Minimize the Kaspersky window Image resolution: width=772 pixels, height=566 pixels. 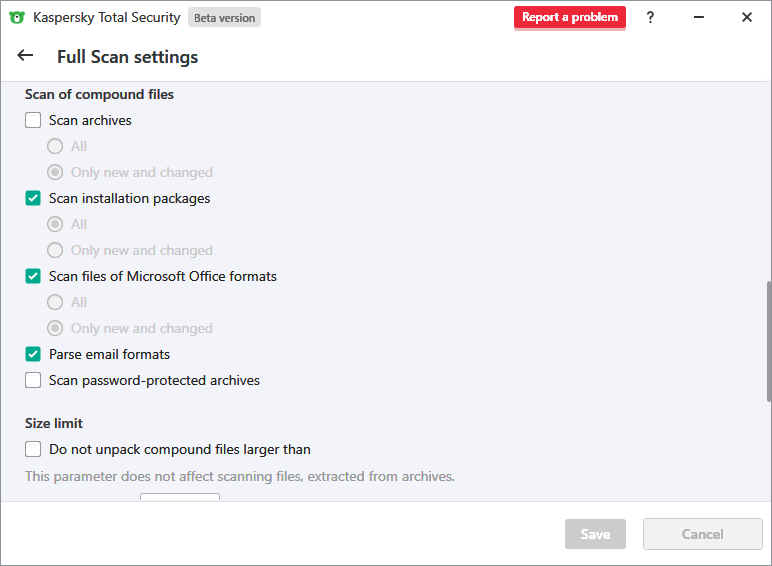coord(698,17)
